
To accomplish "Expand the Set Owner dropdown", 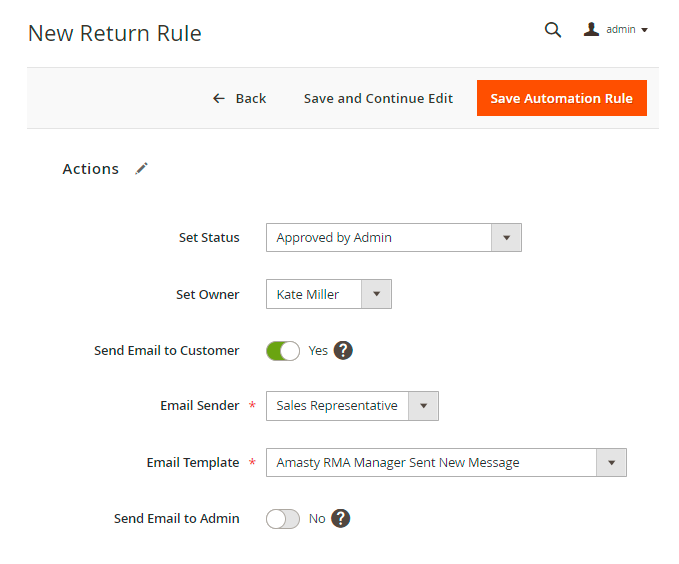I will pyautogui.click(x=328, y=294).
